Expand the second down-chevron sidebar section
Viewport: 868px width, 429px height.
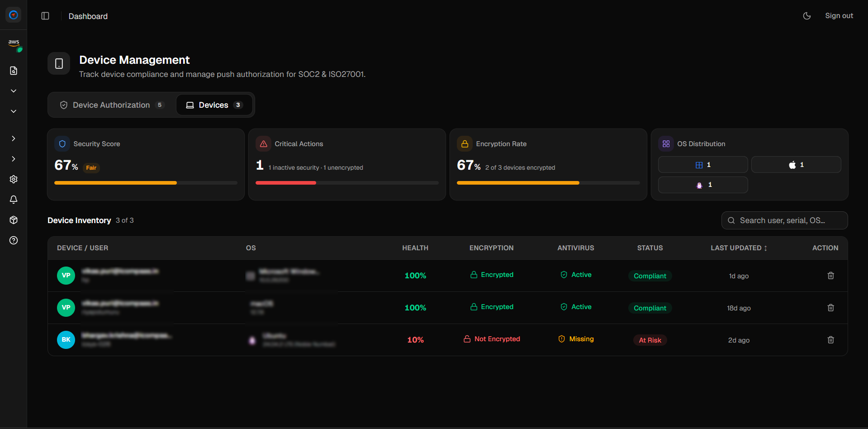click(x=14, y=111)
